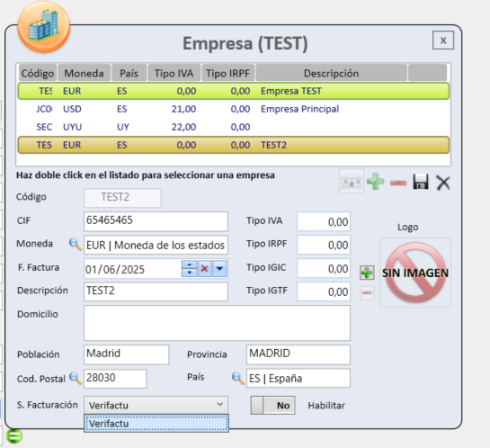Click the green round icon below dialog
490x448 pixels.
click(14, 435)
